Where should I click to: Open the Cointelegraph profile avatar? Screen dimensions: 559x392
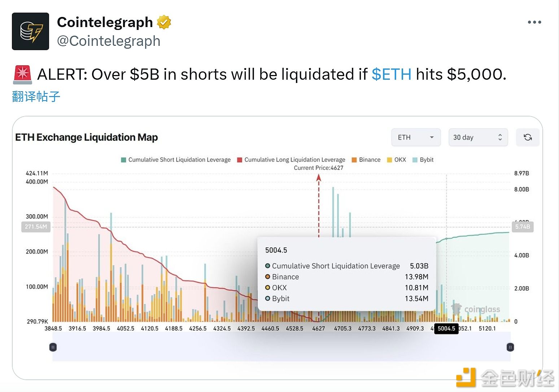click(x=30, y=31)
